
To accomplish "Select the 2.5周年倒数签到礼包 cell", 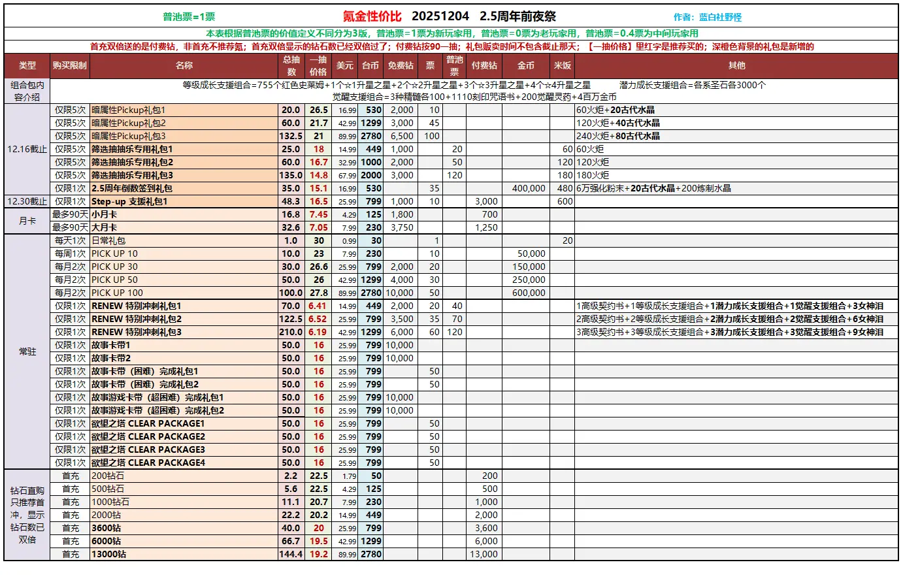I will (132, 188).
